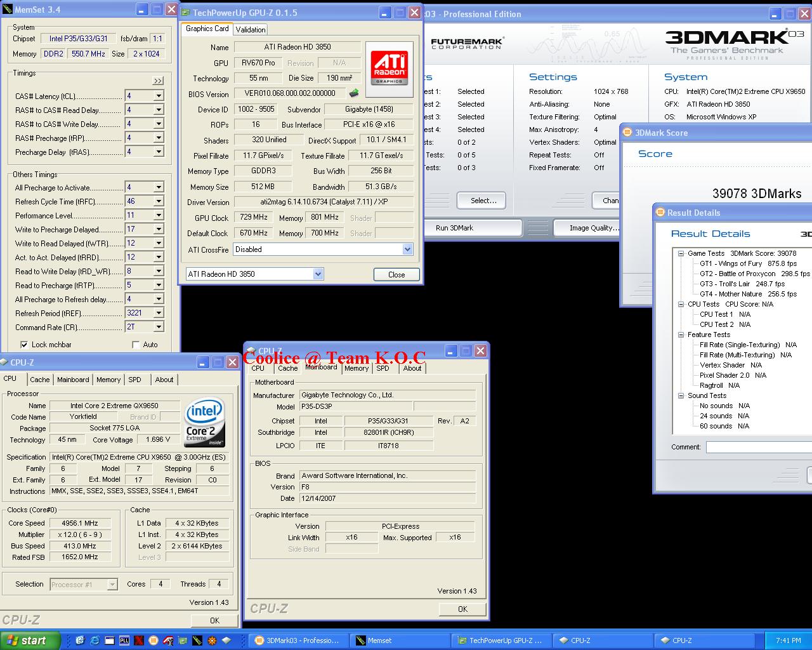Open the window icon in Quick Launch

click(x=109, y=640)
